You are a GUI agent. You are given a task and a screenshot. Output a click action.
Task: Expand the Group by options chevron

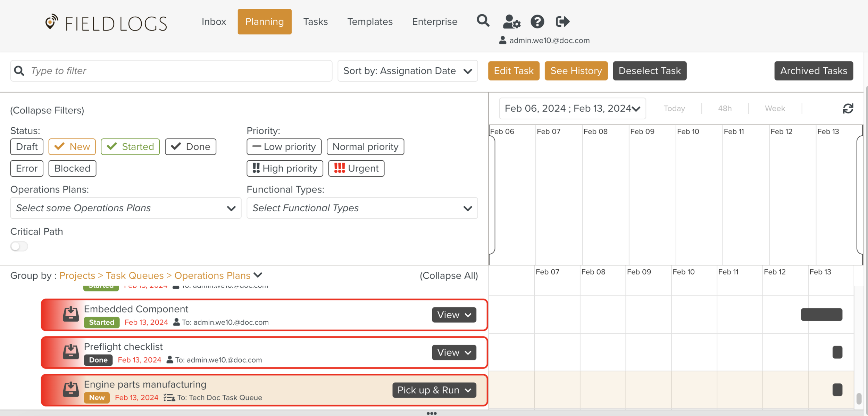click(x=258, y=275)
